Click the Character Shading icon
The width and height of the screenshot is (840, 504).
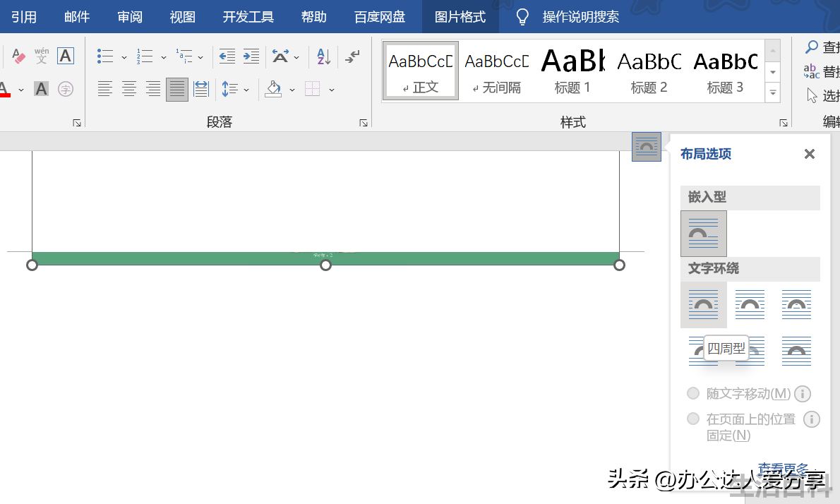(x=41, y=88)
